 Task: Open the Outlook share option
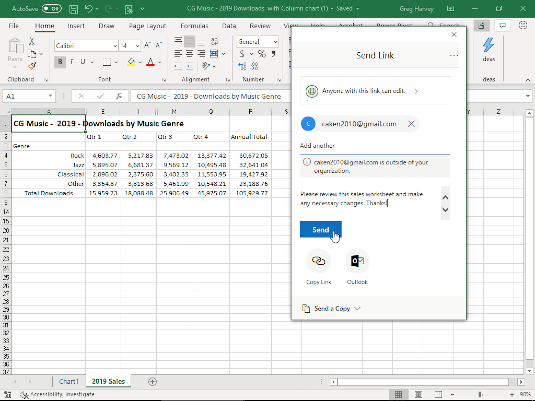357,261
